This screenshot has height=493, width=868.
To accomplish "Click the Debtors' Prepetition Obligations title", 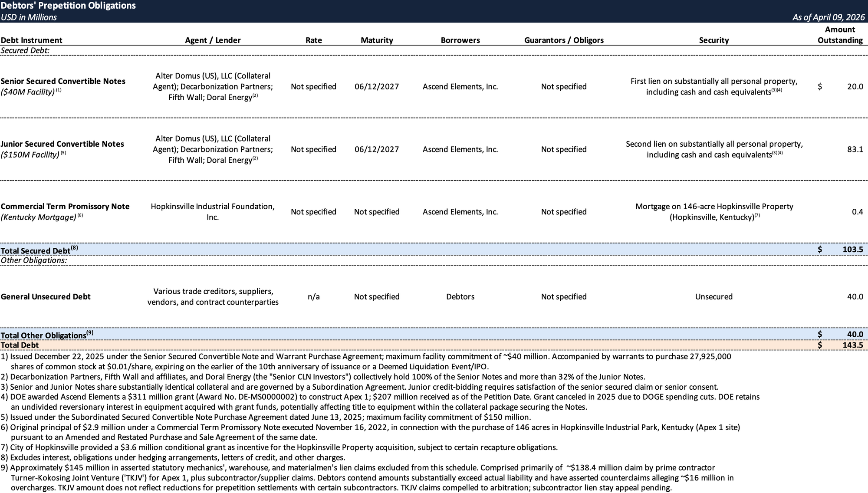I will pyautogui.click(x=68, y=6).
